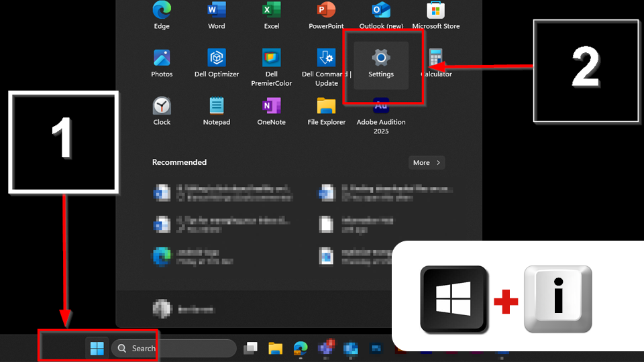This screenshot has width=644, height=362.
Task: Open Dell PremierColor
Action: (272, 68)
